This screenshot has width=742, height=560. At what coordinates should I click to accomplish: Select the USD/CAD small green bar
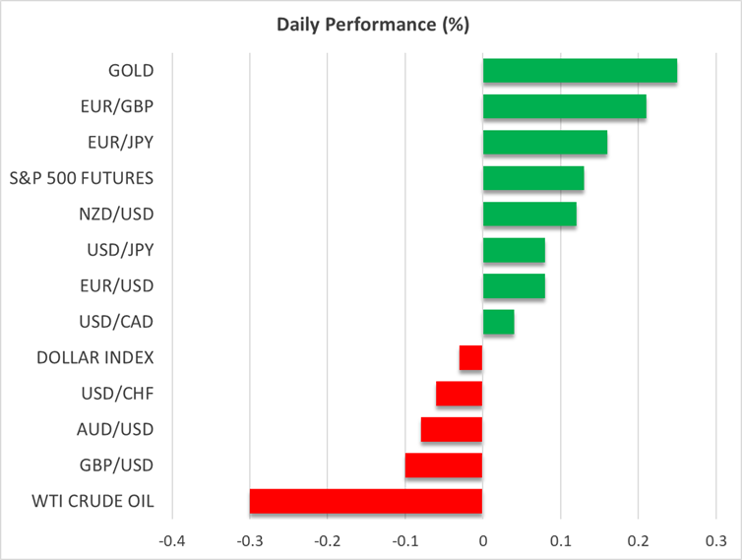point(498,322)
